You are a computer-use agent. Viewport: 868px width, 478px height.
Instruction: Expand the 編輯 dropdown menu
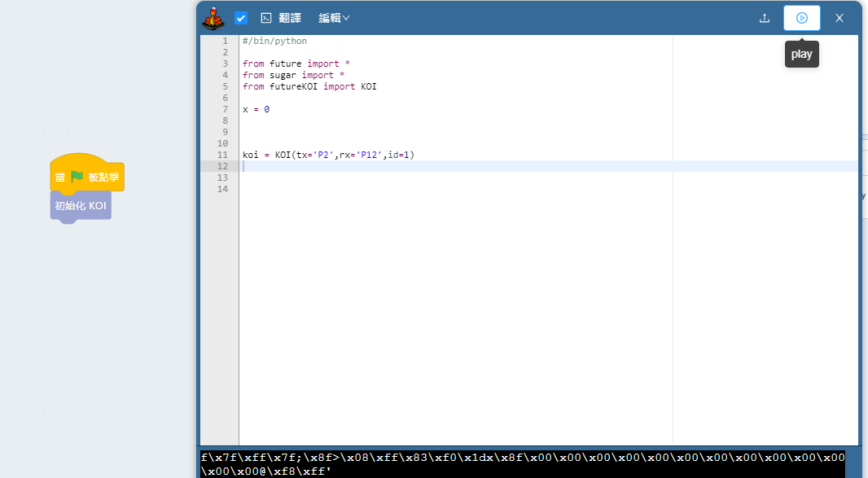pos(334,18)
